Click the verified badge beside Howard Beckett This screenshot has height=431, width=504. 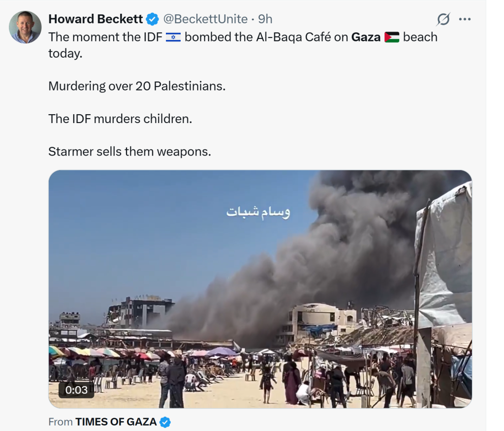tap(153, 19)
